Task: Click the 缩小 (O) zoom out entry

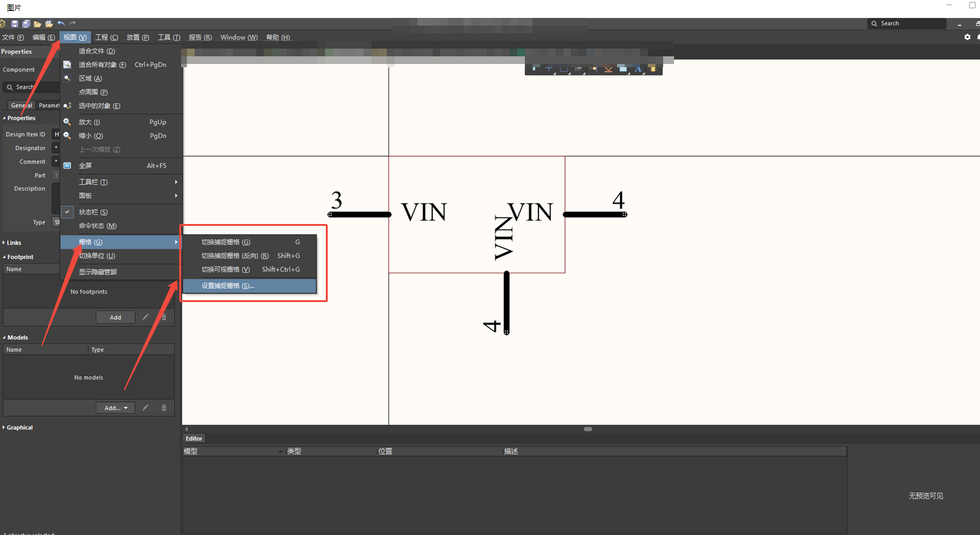Action: [x=122, y=136]
